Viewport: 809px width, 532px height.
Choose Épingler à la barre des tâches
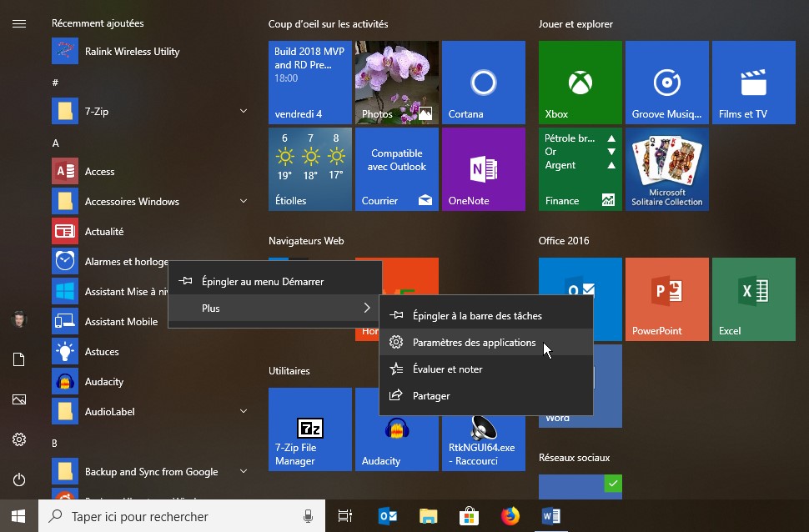pyautogui.click(x=476, y=316)
